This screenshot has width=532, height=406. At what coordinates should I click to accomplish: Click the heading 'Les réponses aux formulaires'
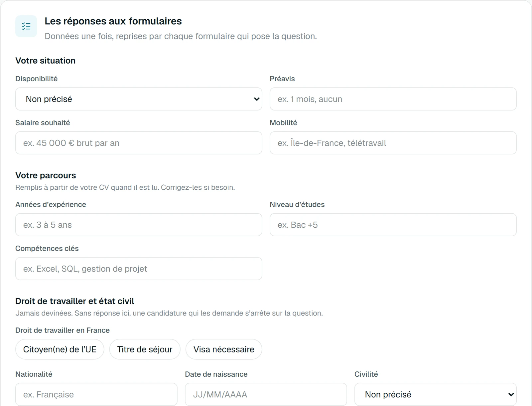click(113, 21)
